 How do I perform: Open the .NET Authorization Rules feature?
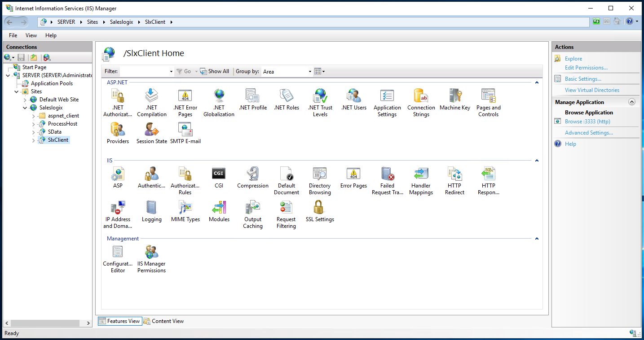(x=118, y=103)
